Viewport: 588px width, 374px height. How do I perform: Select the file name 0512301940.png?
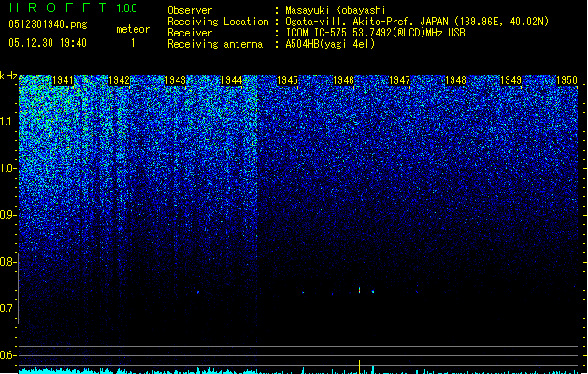[48, 24]
